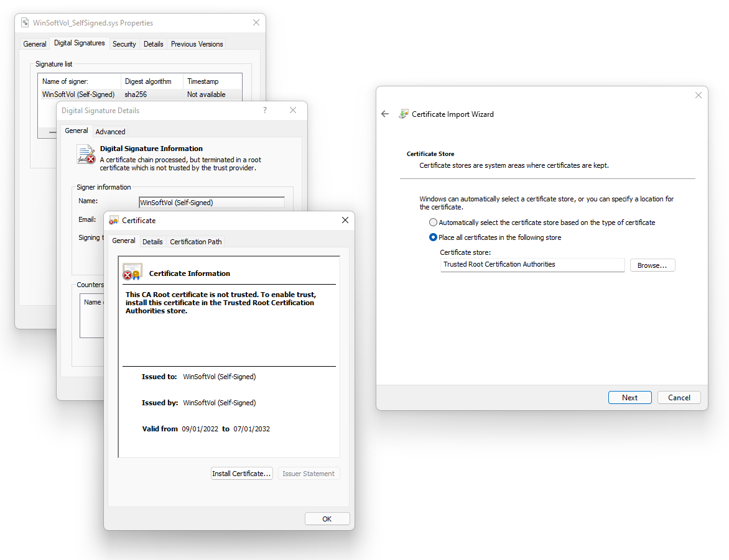Open the General tab in Properties window

click(x=35, y=44)
